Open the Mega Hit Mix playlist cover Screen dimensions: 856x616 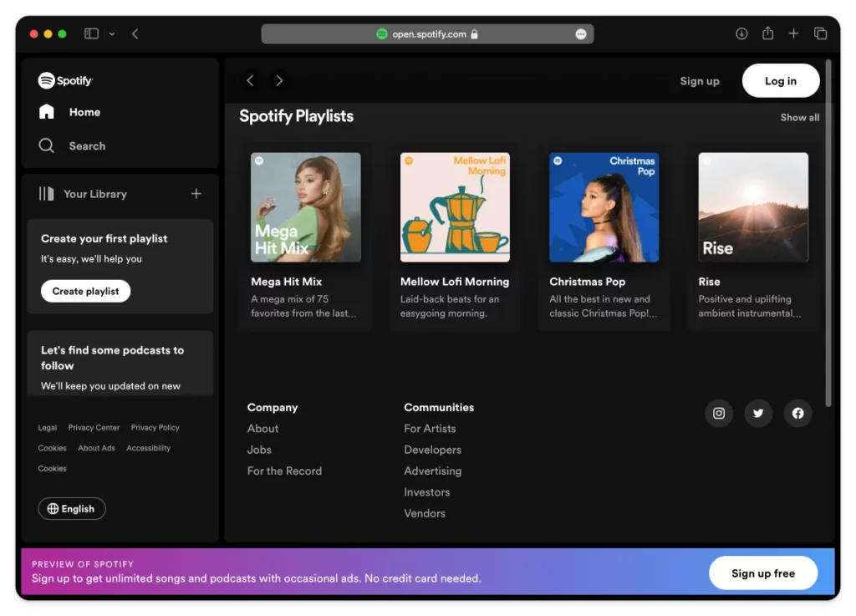306,206
